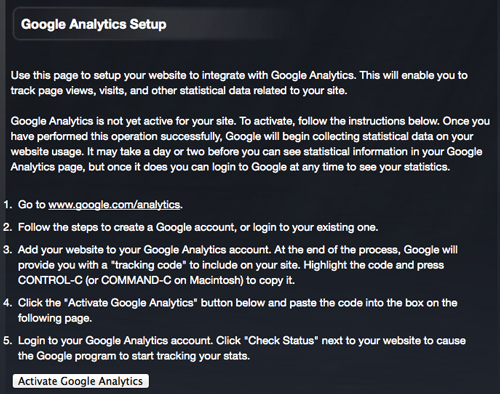Screen dimensions: 500x394
Task: Click the list number 3 marker
Action: [7, 250]
